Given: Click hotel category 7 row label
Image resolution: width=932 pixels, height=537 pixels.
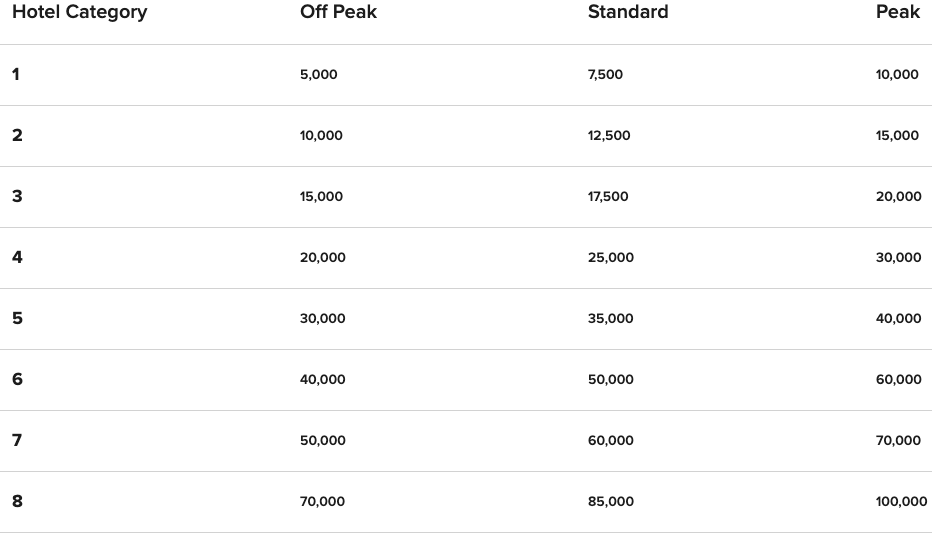Looking at the screenshot, I should [17, 440].
